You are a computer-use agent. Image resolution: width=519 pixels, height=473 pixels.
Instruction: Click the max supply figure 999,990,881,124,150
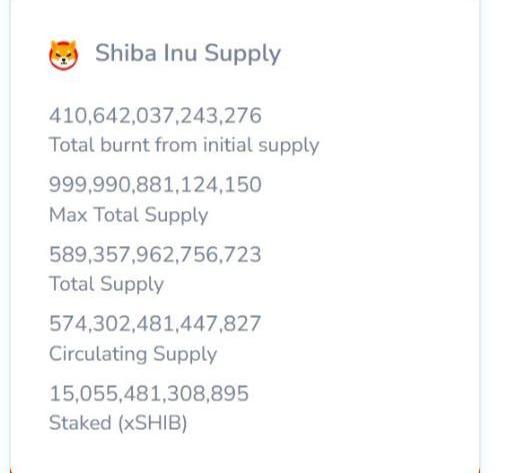(155, 185)
